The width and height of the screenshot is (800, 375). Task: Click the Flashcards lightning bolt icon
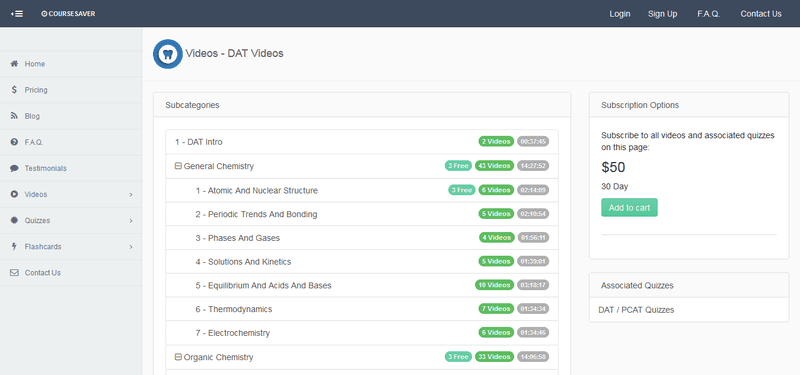pyautogui.click(x=14, y=246)
